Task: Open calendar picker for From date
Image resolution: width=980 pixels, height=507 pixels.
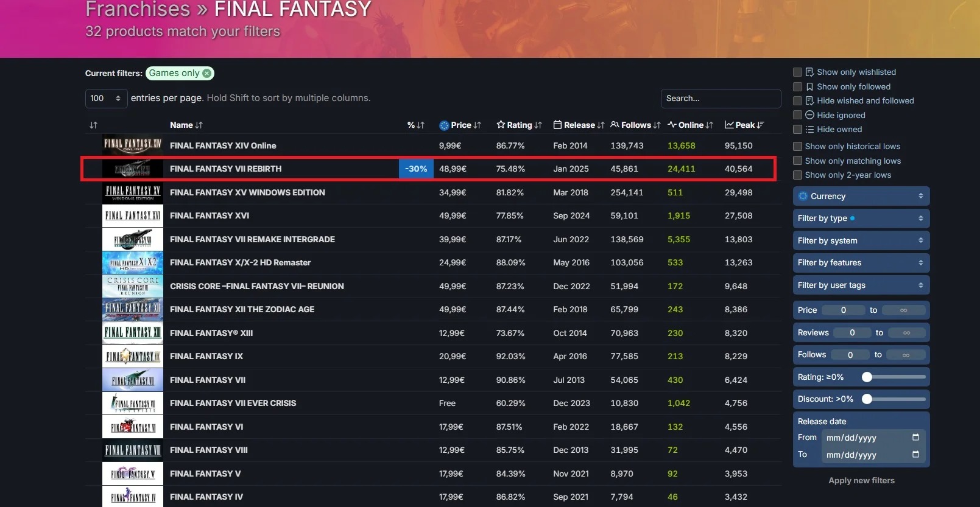Action: pos(915,438)
